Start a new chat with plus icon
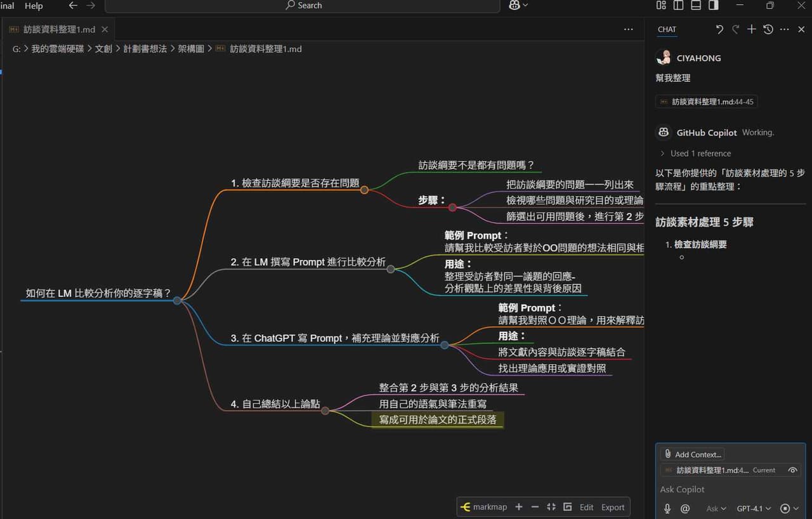The width and height of the screenshot is (812, 519). [x=752, y=29]
